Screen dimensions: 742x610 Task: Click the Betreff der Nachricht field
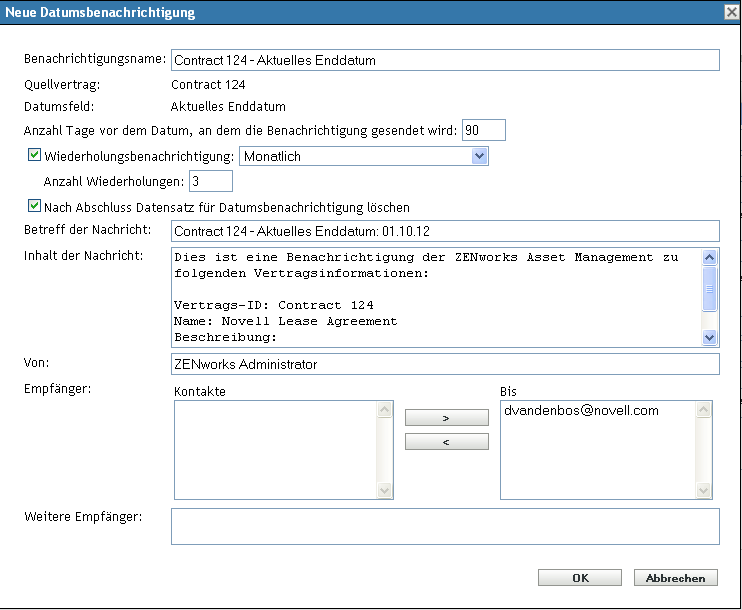(x=445, y=232)
